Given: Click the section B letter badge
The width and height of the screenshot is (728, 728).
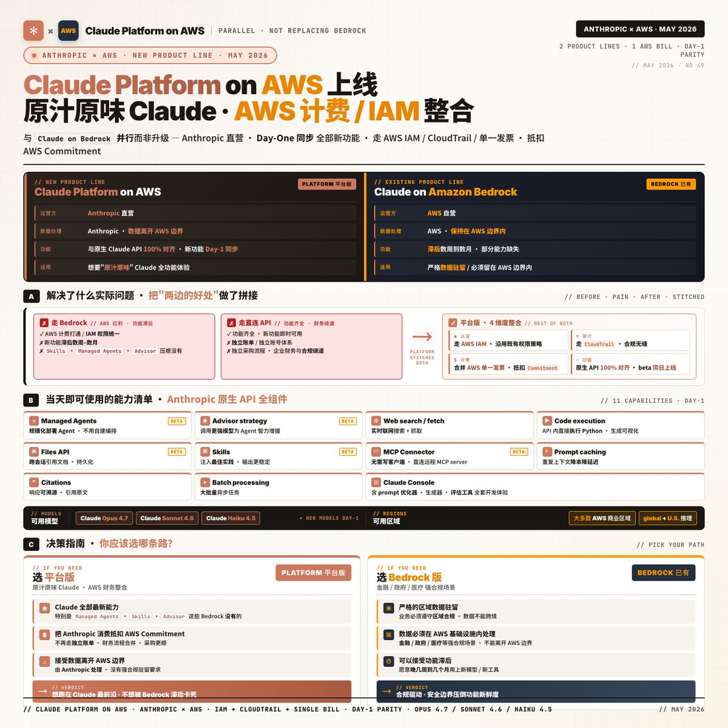Looking at the screenshot, I should pos(32,400).
